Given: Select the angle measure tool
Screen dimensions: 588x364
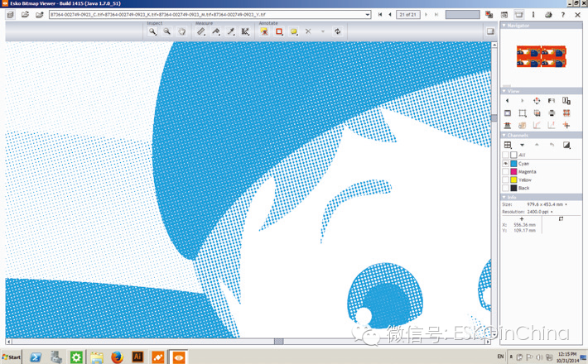Looking at the screenshot, I should click(x=216, y=31).
